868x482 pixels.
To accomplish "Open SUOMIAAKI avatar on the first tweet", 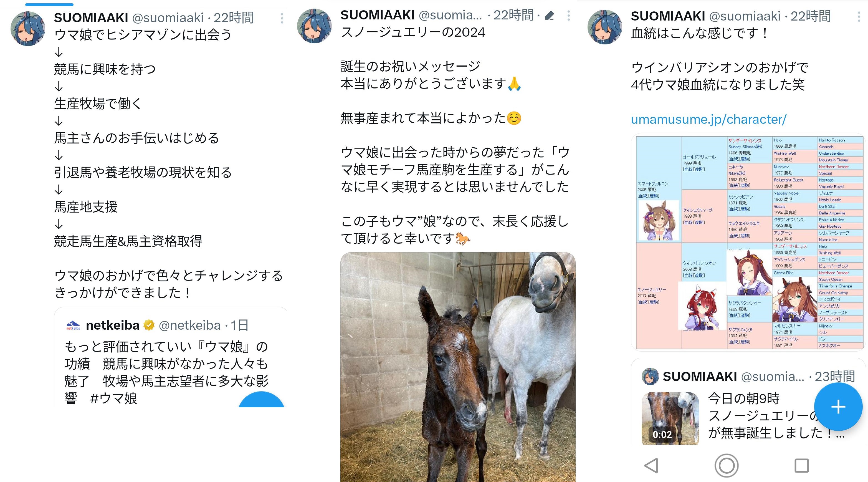I will (x=28, y=28).
